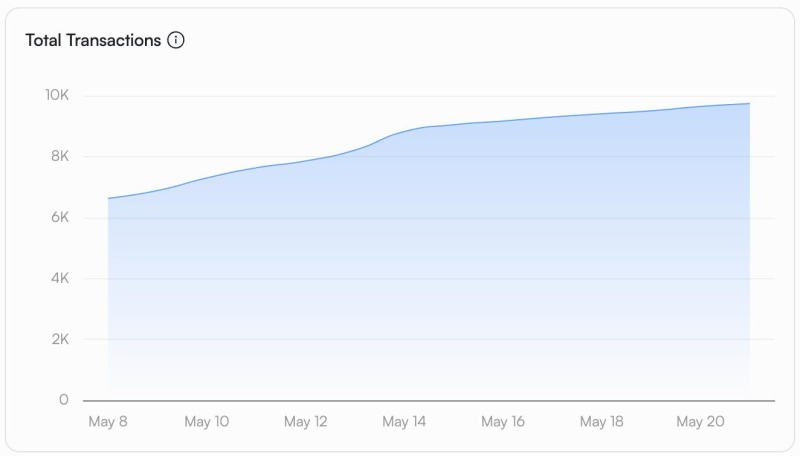Viewport: 800px width, 456px height.
Task: Click the left starting point of the chart line
Action: coord(109,198)
